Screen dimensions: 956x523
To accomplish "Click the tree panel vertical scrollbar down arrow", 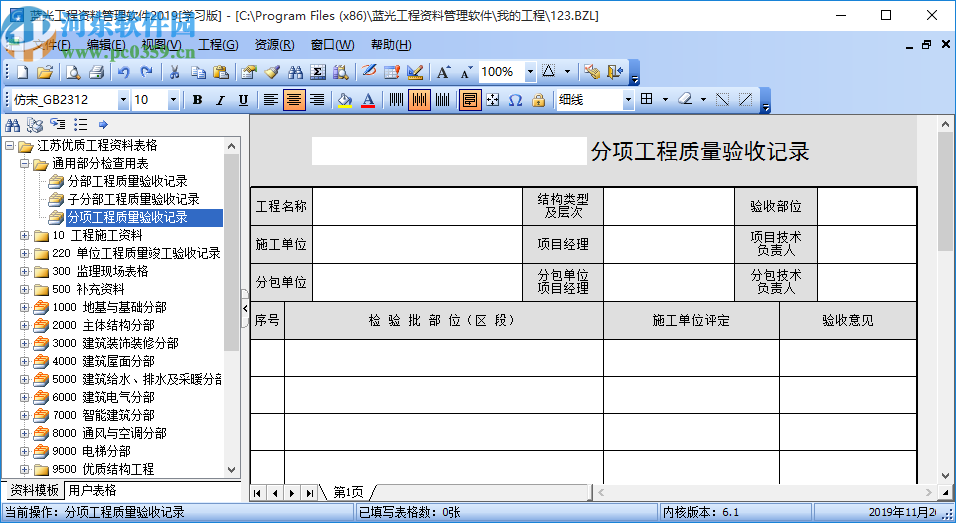I will point(231,469).
